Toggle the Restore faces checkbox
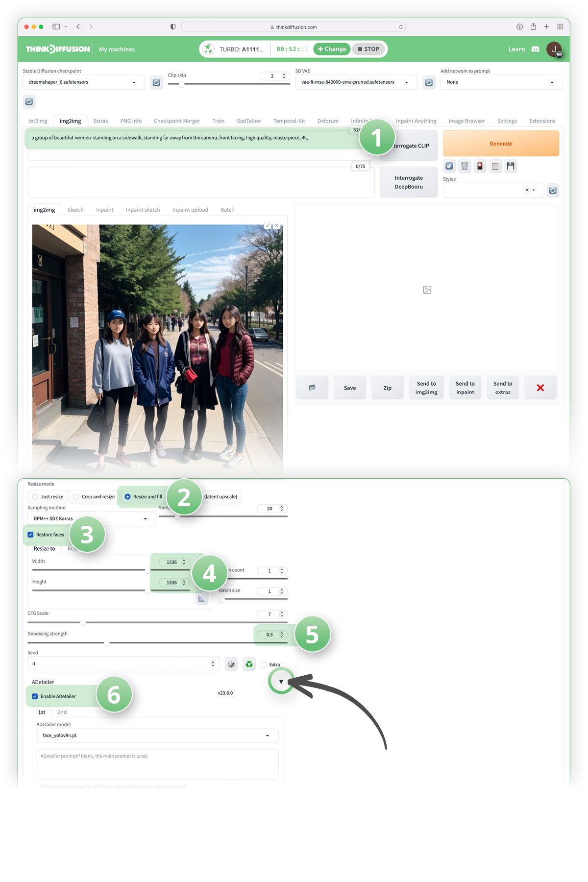 click(x=30, y=535)
